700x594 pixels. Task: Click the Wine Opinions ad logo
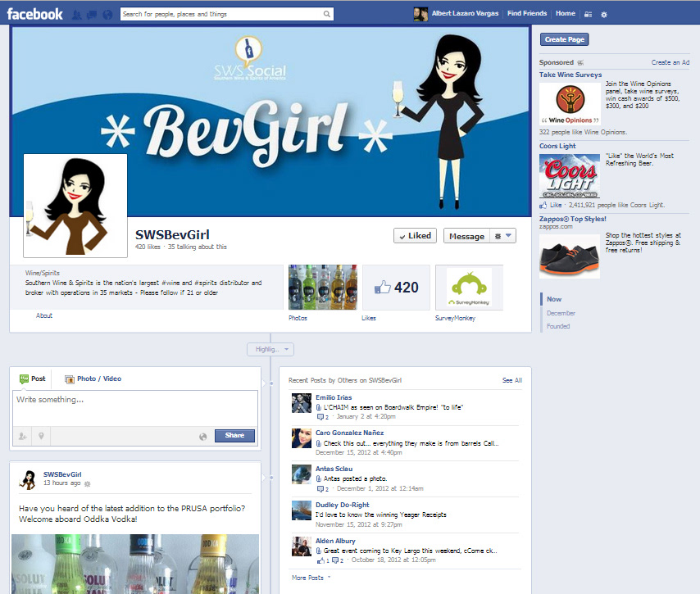tap(570, 103)
